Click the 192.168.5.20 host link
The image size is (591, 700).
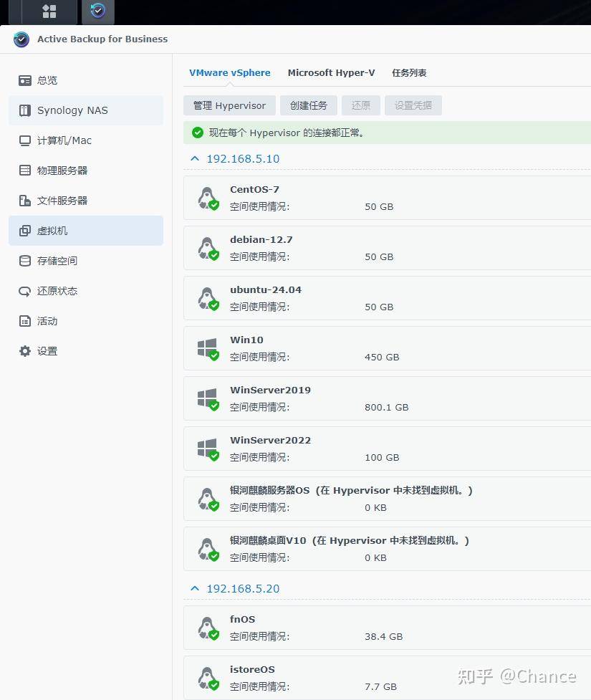click(x=243, y=589)
